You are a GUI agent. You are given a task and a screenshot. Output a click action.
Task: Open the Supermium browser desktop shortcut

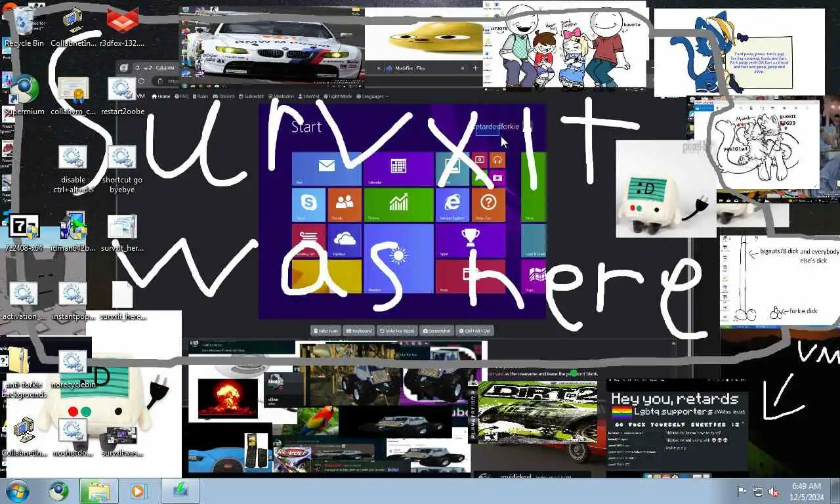pos(24,96)
